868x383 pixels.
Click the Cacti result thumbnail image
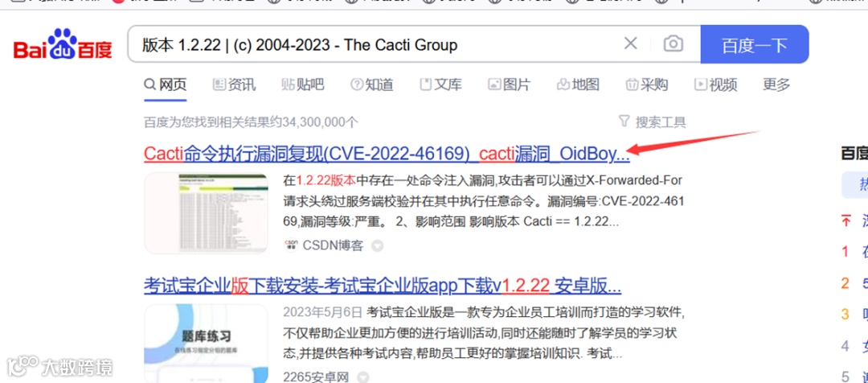click(x=206, y=213)
